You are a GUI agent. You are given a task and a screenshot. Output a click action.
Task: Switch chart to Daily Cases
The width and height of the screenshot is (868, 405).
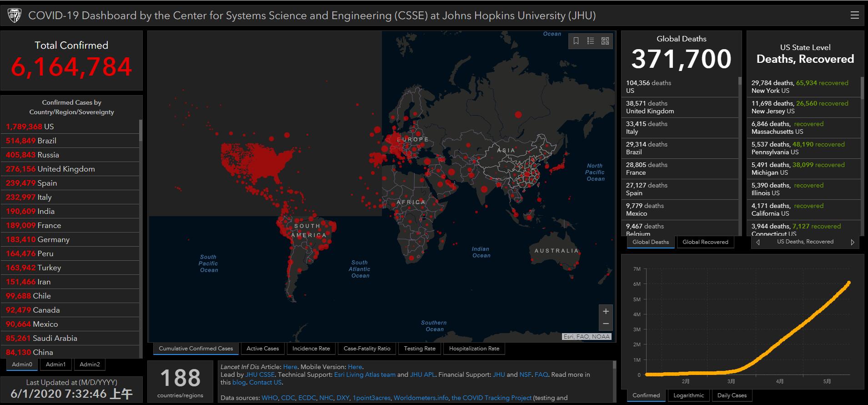732,395
